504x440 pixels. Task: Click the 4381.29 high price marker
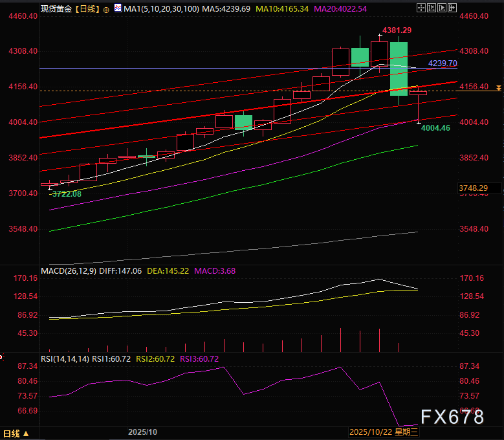point(397,30)
